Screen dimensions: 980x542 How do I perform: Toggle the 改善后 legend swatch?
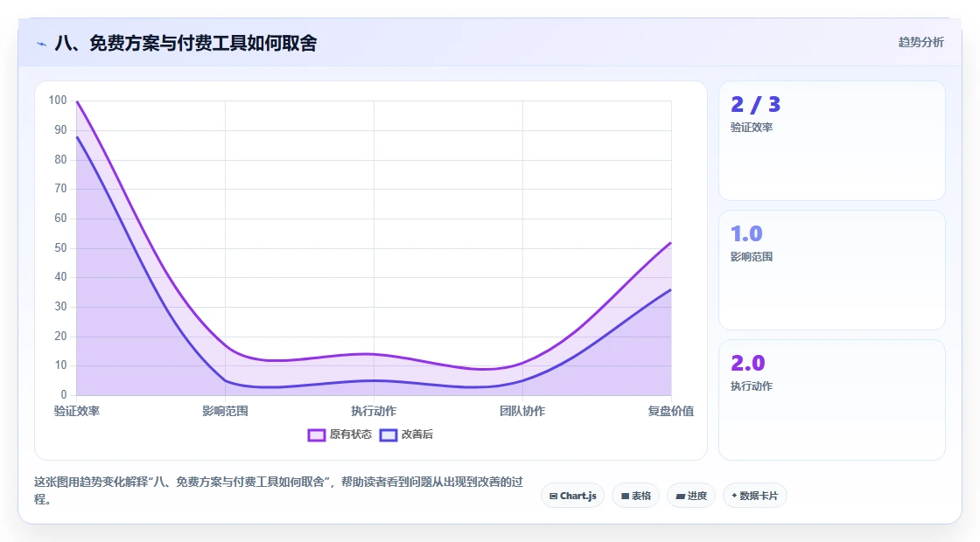click(388, 434)
